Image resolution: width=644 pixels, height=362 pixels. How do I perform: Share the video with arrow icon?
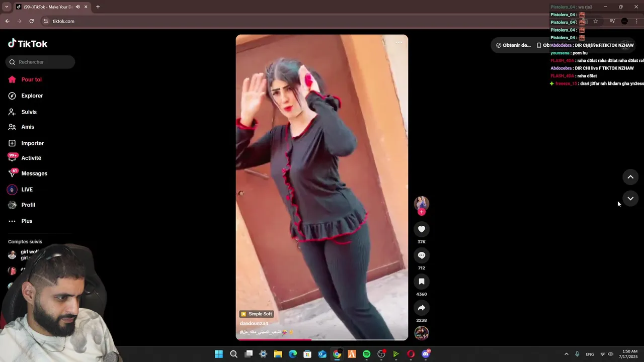point(422,308)
